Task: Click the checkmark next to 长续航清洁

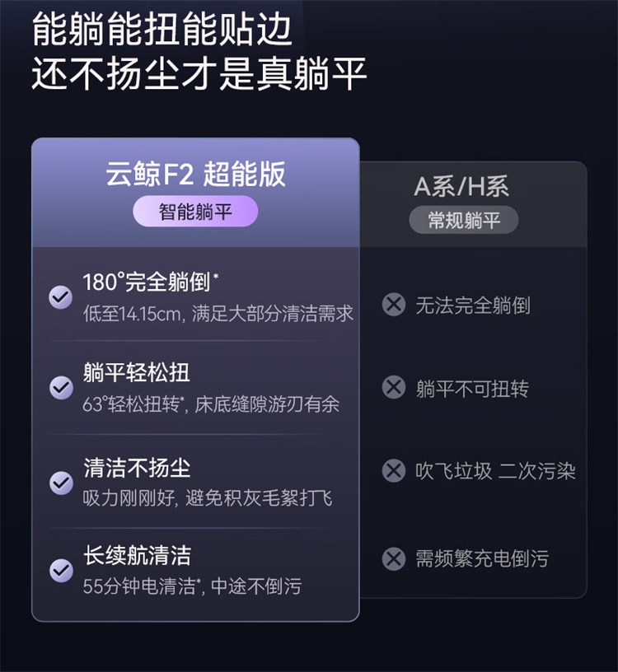Action: click(x=60, y=569)
